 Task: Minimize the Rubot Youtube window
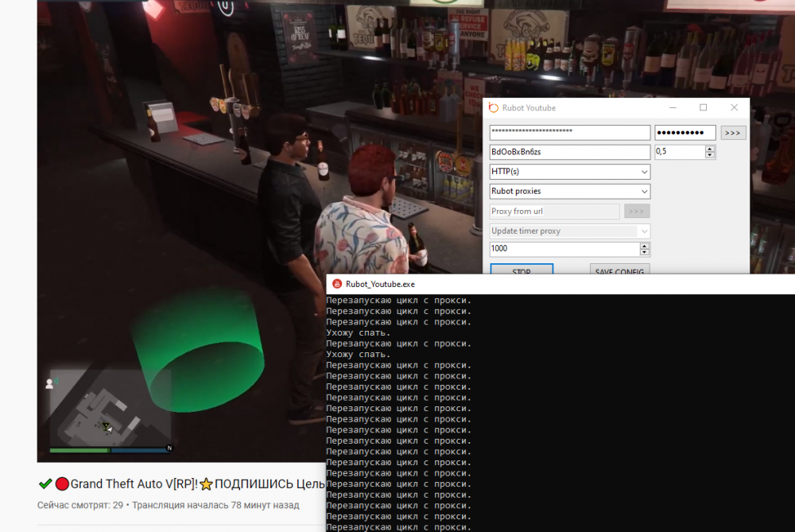click(673, 107)
